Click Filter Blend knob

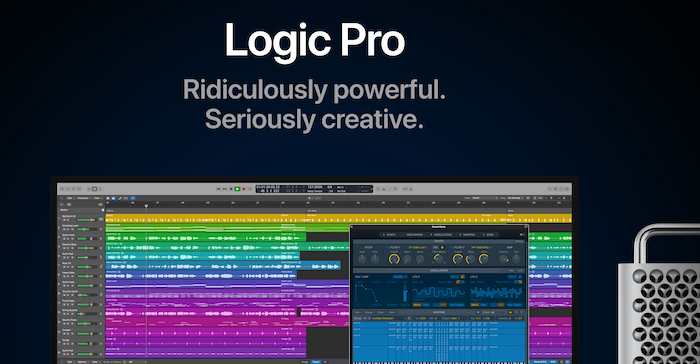point(438,259)
